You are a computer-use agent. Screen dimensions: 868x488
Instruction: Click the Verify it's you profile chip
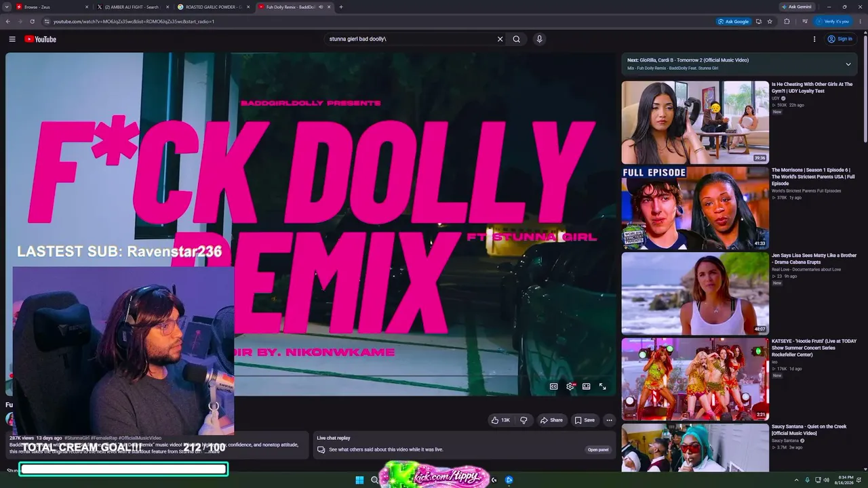point(833,22)
